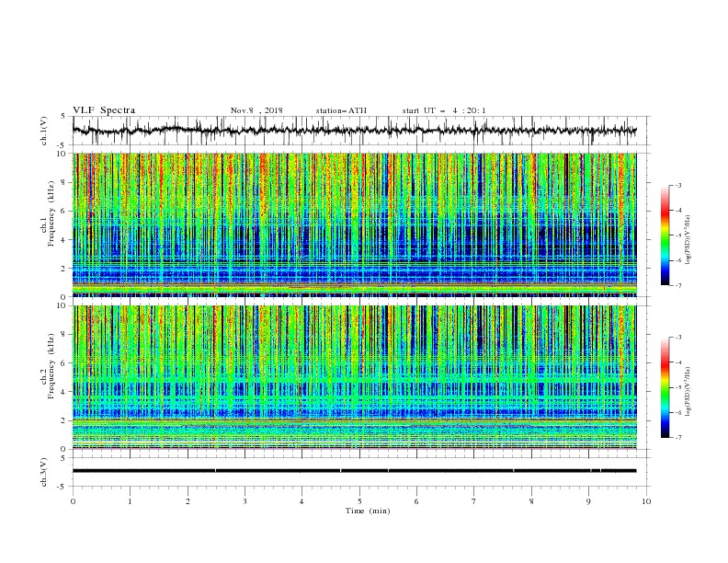
Task: Click time axis tick label "10"
Action: coord(646,501)
